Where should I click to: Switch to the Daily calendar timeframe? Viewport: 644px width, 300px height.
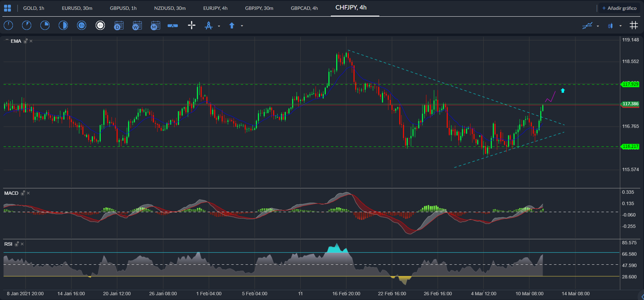pos(119,25)
